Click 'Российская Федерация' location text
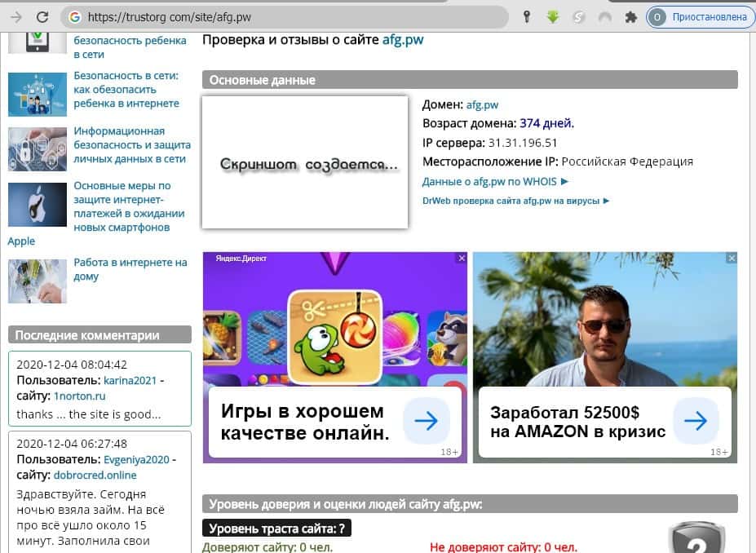Image resolution: width=756 pixels, height=553 pixels. click(627, 161)
